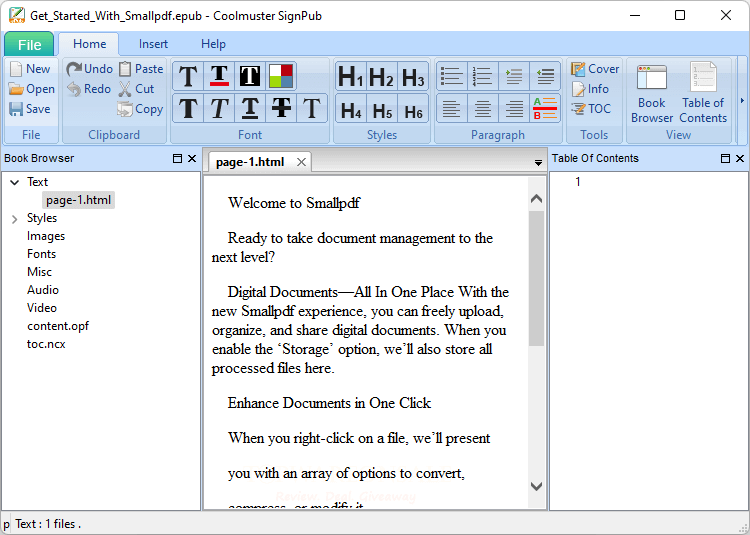Float the Table Of Contents panel
This screenshot has height=535, width=750.
[726, 158]
